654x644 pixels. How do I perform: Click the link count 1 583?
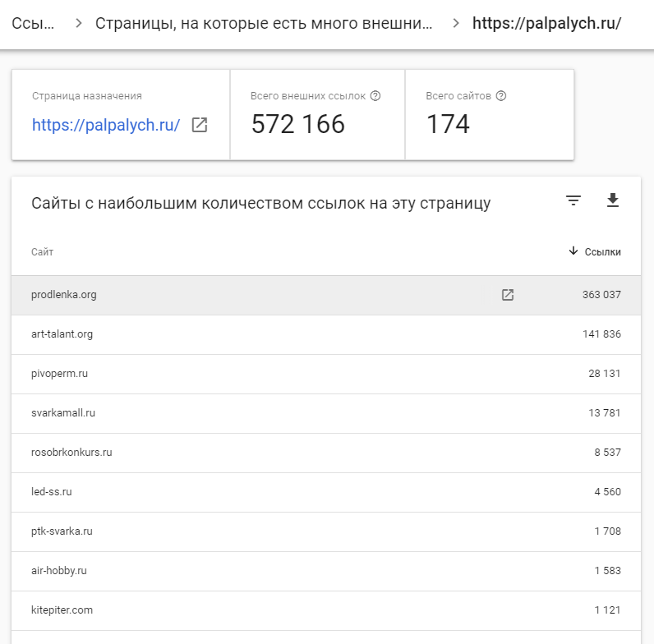pyautogui.click(x=607, y=571)
